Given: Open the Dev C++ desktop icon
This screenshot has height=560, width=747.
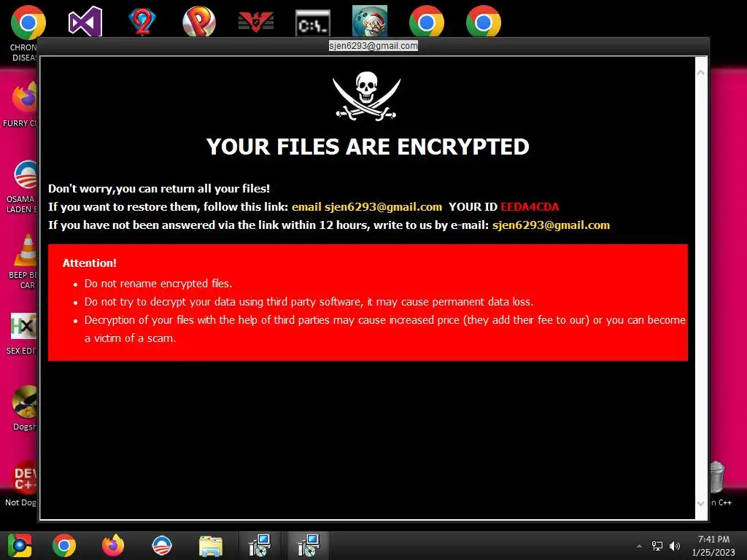Looking at the screenshot, I should coord(26,477).
